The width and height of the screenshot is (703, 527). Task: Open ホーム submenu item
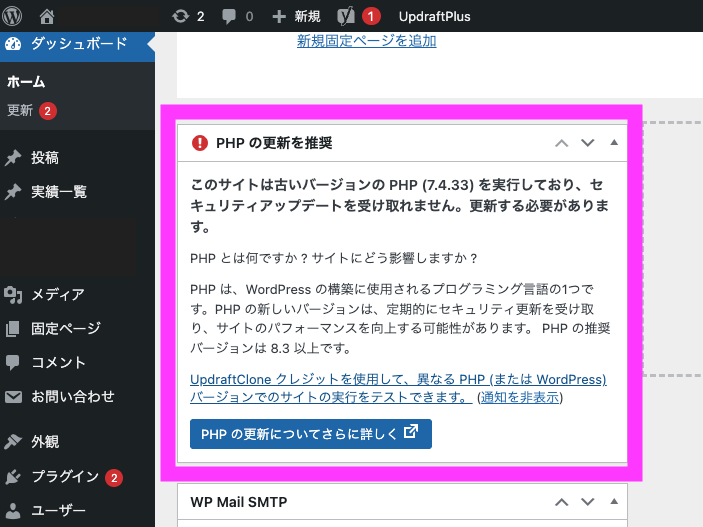click(x=26, y=82)
